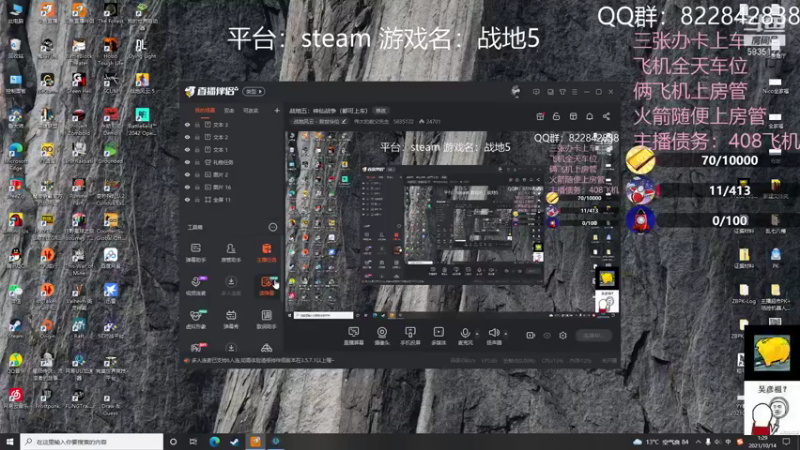Open the speaker device dropdown arrow
Viewport: 800px width, 450px height.
pyautogui.click(x=506, y=334)
